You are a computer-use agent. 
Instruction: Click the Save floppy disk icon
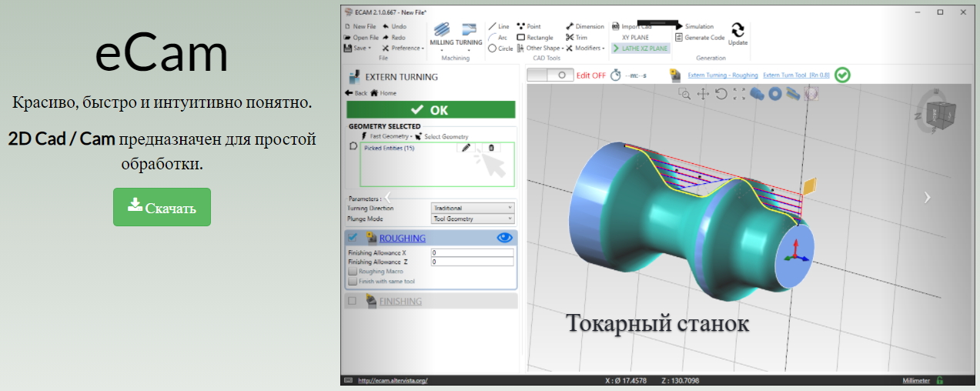tap(347, 48)
